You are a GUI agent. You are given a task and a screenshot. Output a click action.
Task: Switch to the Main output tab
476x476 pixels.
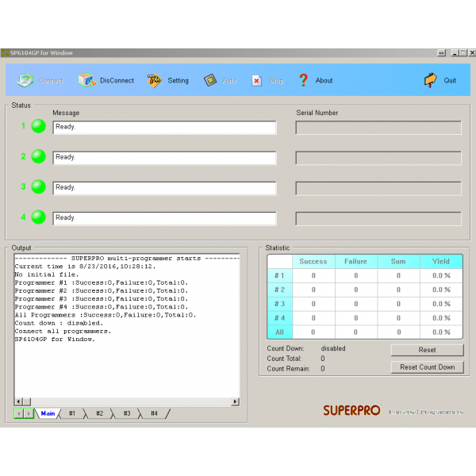[48, 413]
